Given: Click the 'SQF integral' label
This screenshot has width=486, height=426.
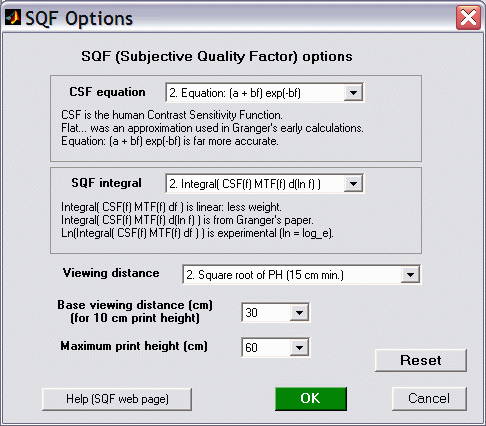Looking at the screenshot, I should (x=106, y=183).
